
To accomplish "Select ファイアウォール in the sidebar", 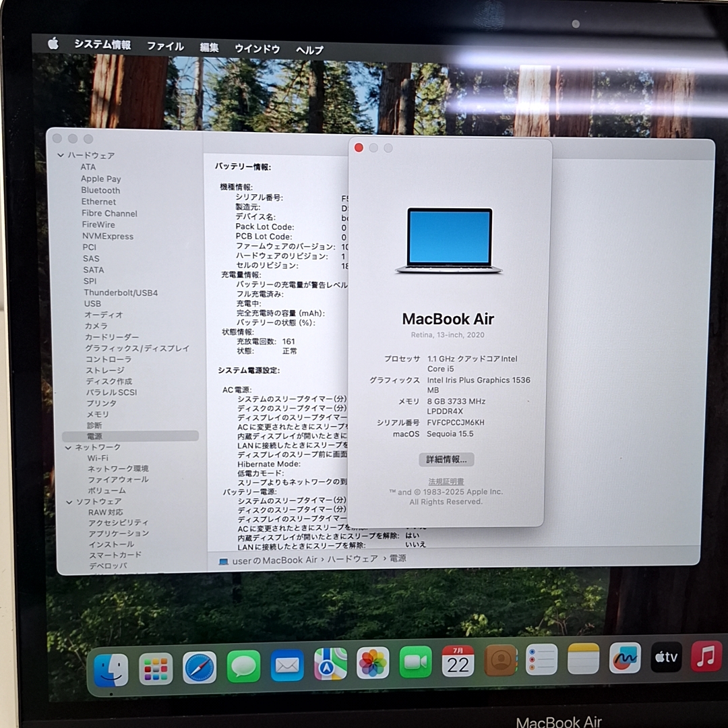I will coord(119,480).
